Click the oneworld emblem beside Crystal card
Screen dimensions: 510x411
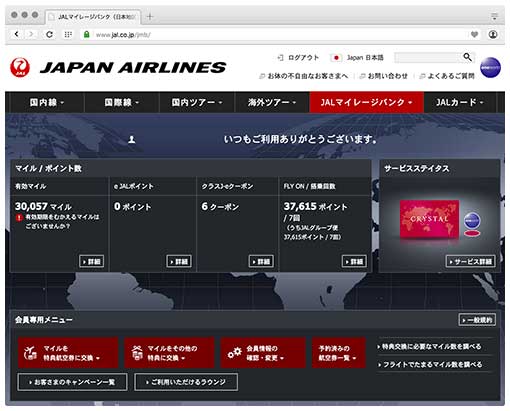pos(472,221)
